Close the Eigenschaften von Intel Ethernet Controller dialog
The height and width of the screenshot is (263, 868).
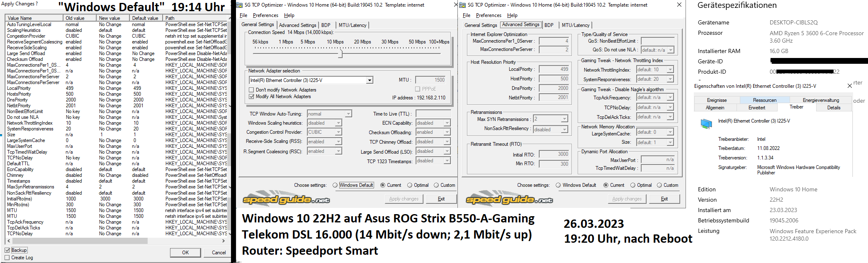[x=849, y=86]
